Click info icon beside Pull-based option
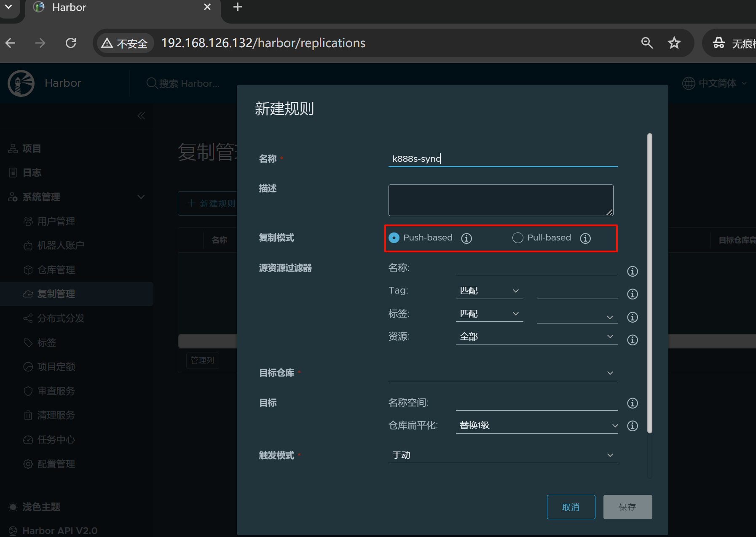The image size is (756, 537). pos(585,238)
